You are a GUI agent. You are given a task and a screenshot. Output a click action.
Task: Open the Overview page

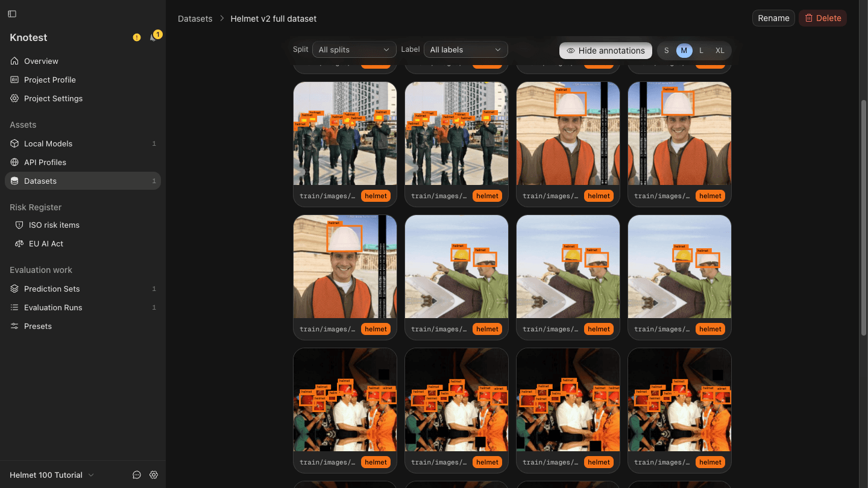(83, 61)
